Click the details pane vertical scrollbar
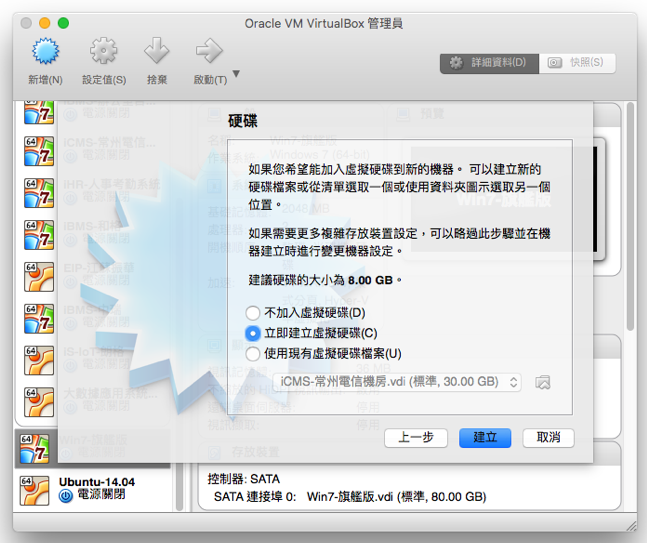Viewport: 647px width, 543px height. pyautogui.click(x=630, y=216)
